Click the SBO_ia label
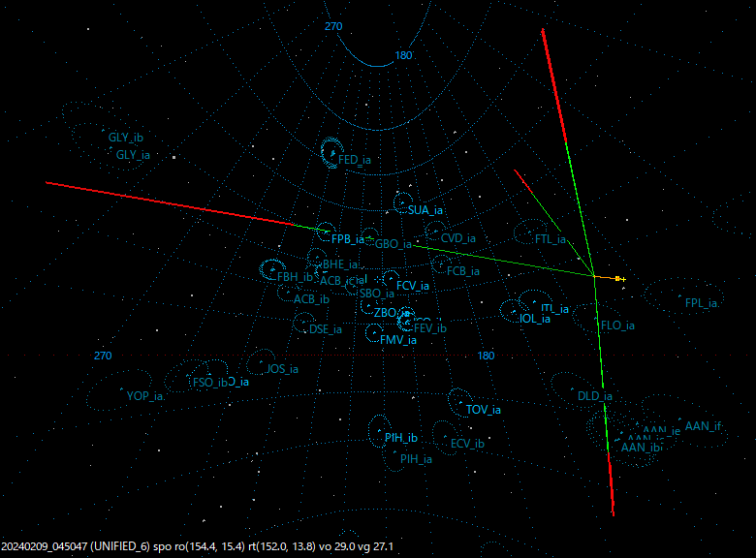Screen dimensions: 756x558 [x=377, y=294]
